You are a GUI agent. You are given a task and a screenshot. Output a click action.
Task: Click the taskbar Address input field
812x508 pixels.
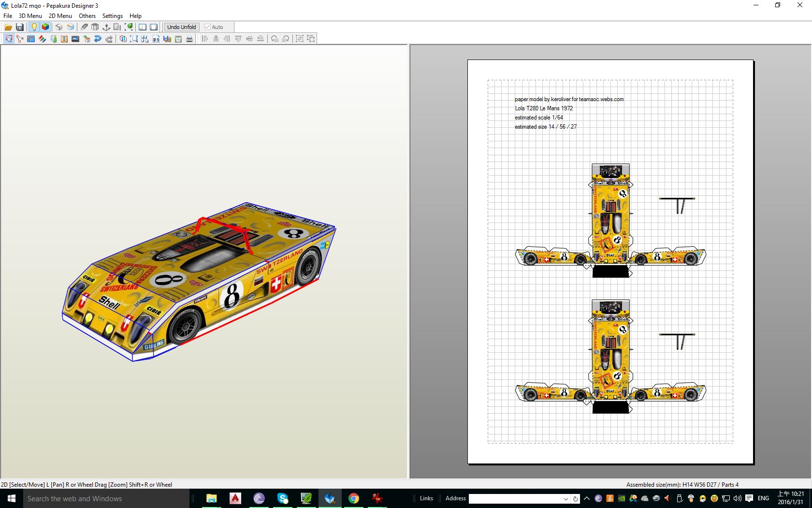pos(515,498)
